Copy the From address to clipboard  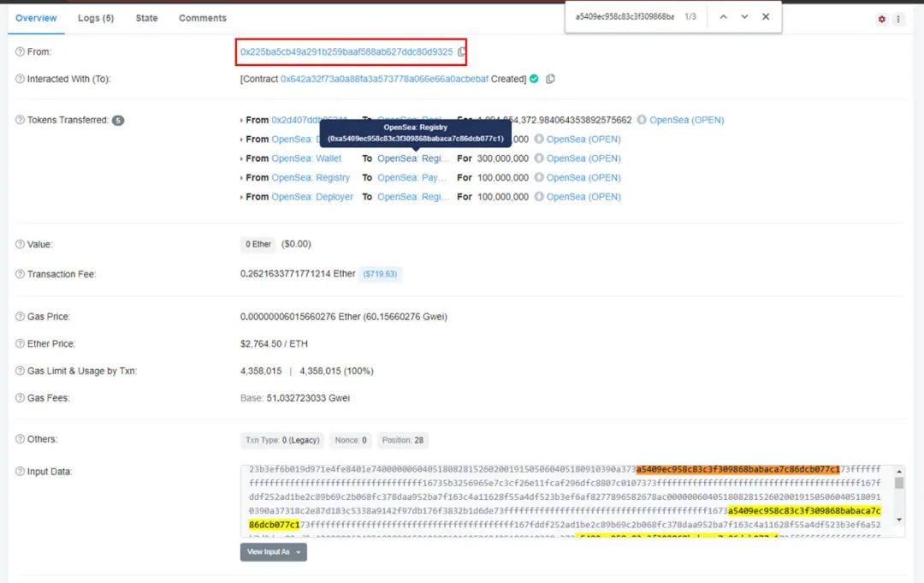[x=462, y=52]
